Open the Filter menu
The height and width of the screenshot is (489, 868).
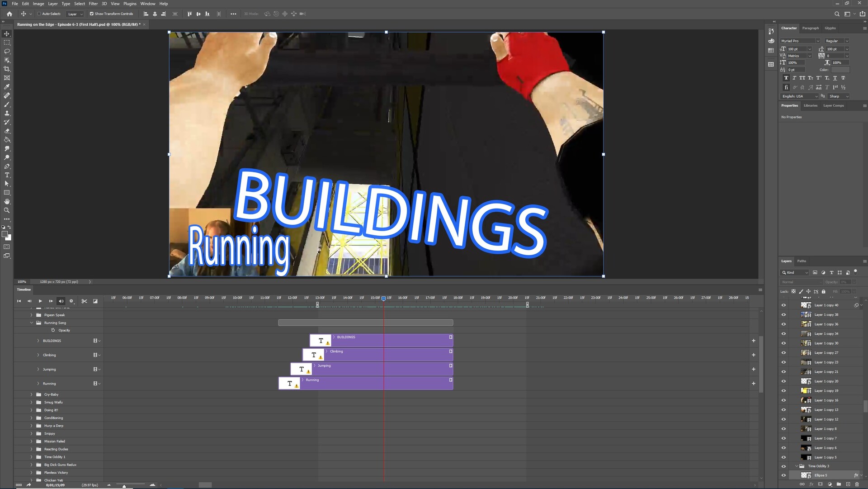(93, 4)
